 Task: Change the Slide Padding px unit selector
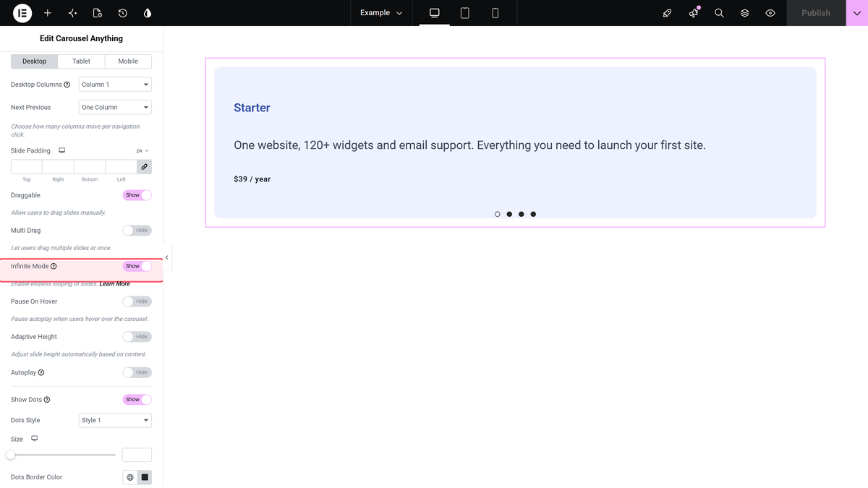pos(142,150)
